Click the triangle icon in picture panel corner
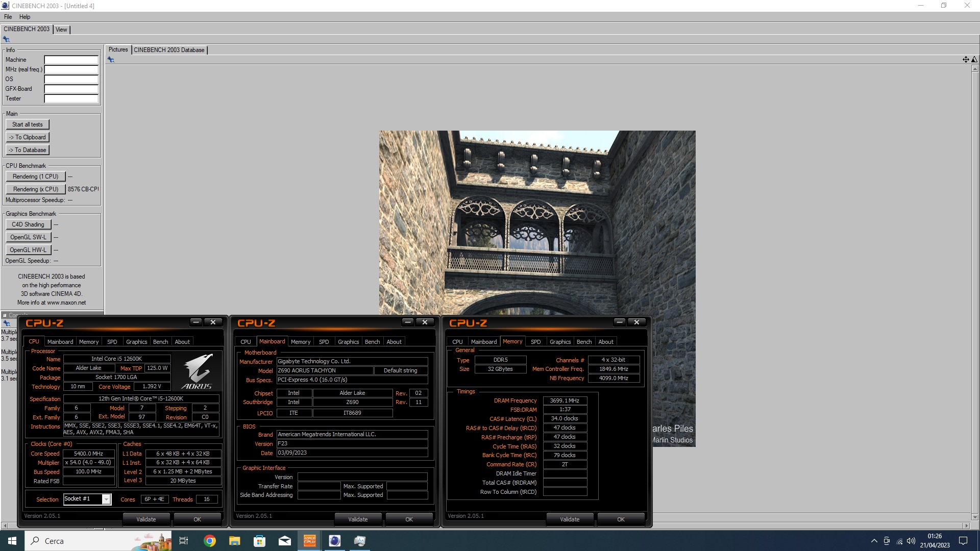Image resolution: width=980 pixels, height=551 pixels. coord(974,60)
